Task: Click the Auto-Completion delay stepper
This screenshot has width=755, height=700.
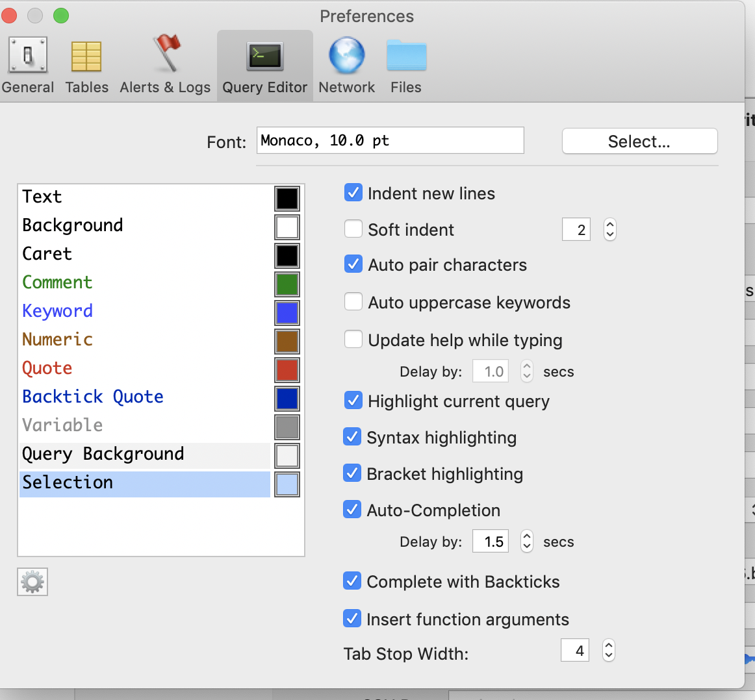Action: [527, 542]
